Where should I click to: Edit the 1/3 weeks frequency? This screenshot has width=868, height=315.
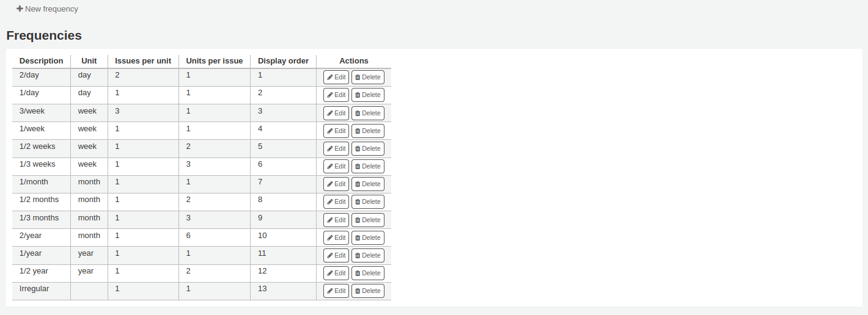click(x=336, y=166)
